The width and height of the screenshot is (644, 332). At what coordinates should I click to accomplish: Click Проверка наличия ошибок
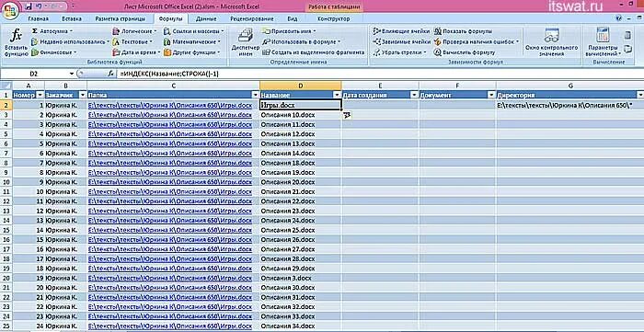(x=477, y=42)
